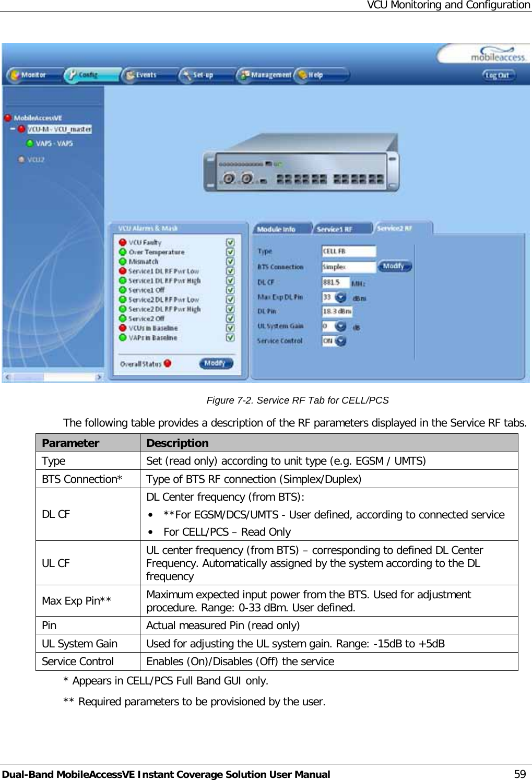
Task: Click Modify in VCU Alarms & Mask panel
Action: point(216,363)
